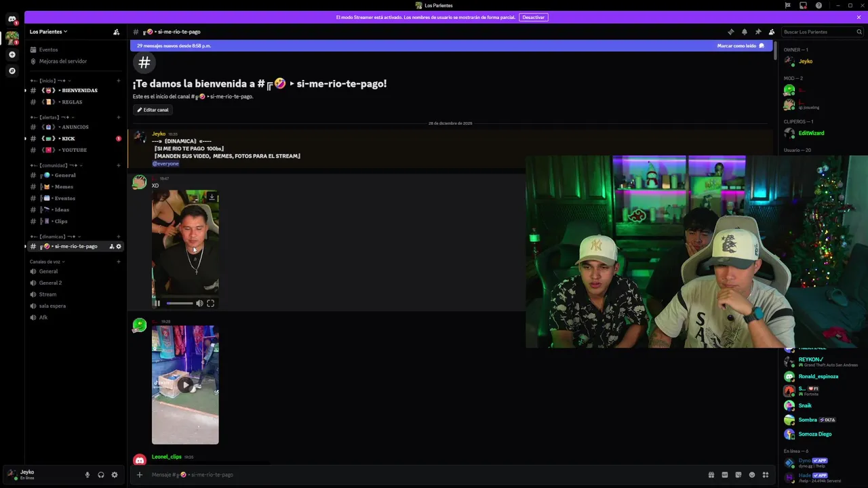Join the Stream voice channel
This screenshot has height=488, width=868.
pyautogui.click(x=75, y=295)
